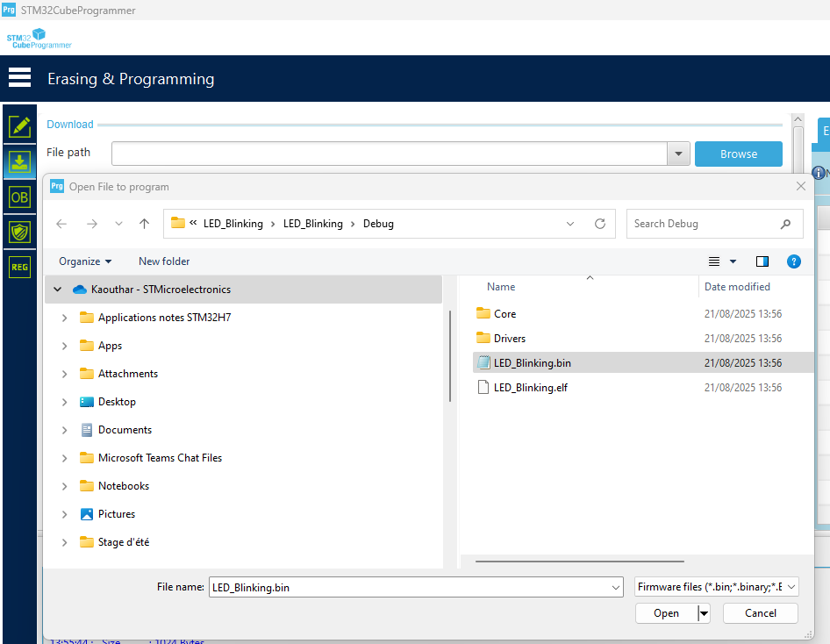Screen dimensions: 830x644
Task: Open the file dialog help icon
Action: click(x=793, y=261)
